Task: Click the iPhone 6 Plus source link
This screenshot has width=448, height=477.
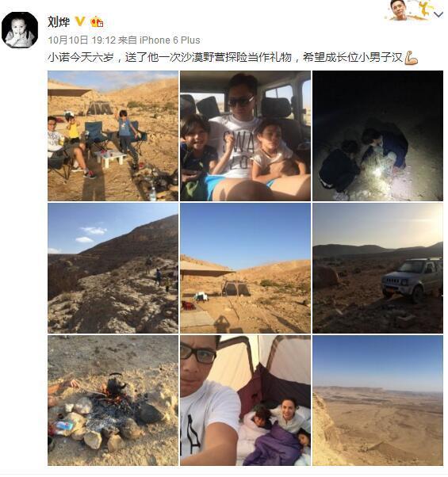Action: click(x=170, y=40)
